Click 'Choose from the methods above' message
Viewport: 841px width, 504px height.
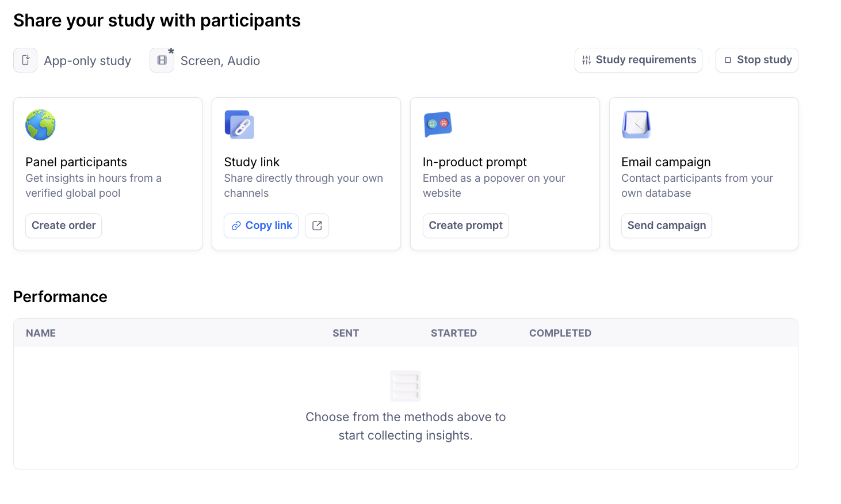coord(406,426)
